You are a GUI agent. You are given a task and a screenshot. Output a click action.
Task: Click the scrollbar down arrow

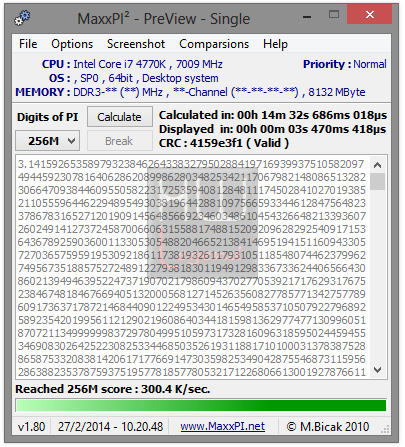[377, 369]
